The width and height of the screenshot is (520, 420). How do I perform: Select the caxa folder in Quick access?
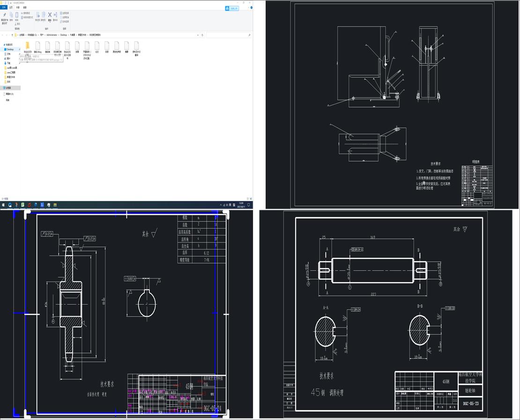(x=10, y=73)
